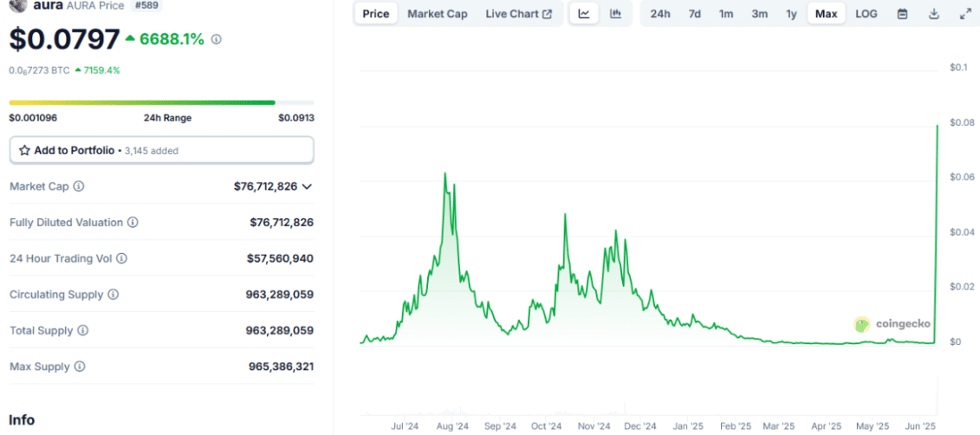Screen dimensions: 980x435
Task: Click the volume mini chart below timeline
Action: 649,396
